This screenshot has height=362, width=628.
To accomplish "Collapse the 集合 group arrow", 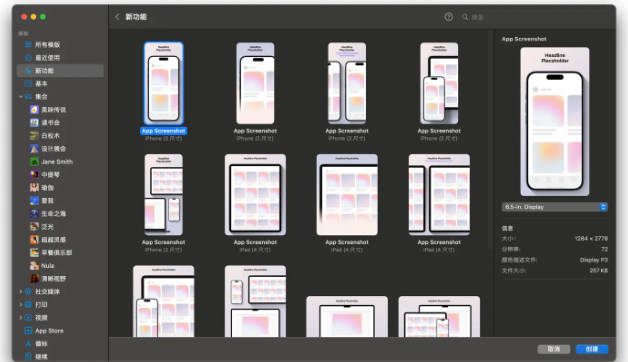I will (x=20, y=97).
